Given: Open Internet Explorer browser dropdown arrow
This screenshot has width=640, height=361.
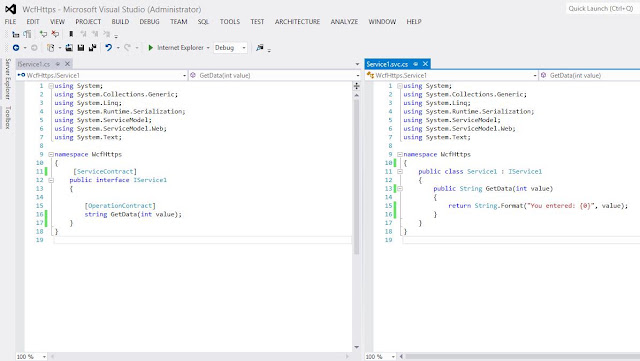Looking at the screenshot, I should coord(208,48).
